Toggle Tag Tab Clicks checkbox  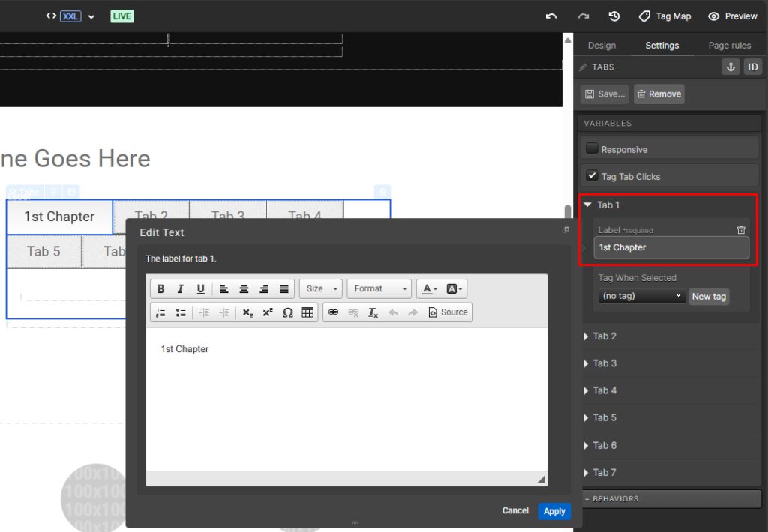point(592,175)
